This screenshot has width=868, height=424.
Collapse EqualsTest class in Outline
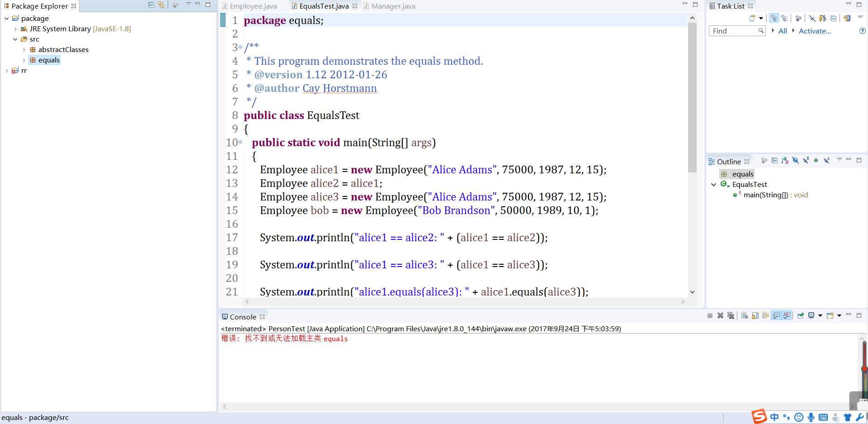[x=713, y=185]
